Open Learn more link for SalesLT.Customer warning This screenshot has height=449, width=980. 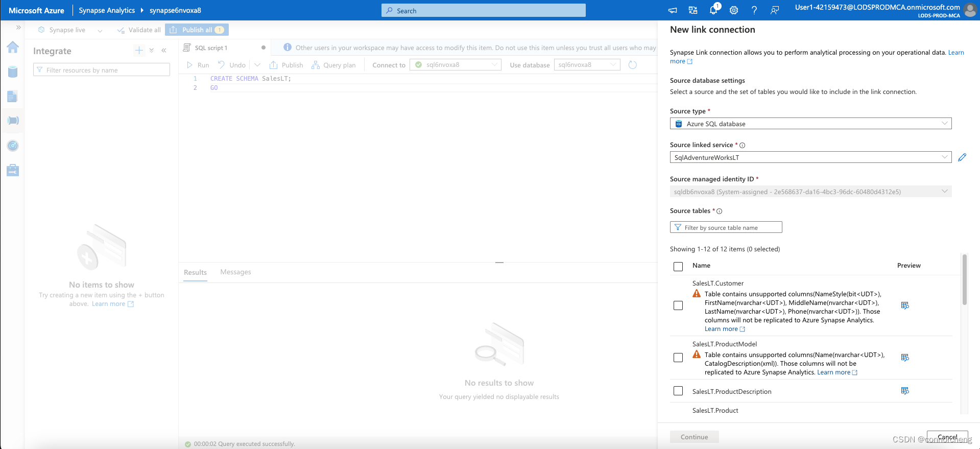click(725, 329)
